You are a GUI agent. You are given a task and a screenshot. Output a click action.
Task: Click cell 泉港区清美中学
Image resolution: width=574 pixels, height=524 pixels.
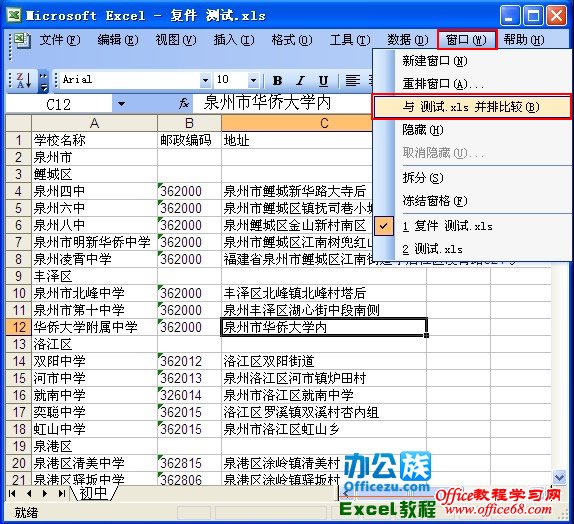coord(94,463)
